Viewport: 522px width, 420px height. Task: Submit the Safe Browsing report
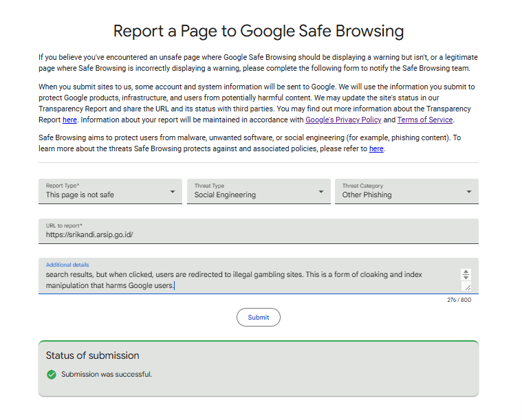259,317
